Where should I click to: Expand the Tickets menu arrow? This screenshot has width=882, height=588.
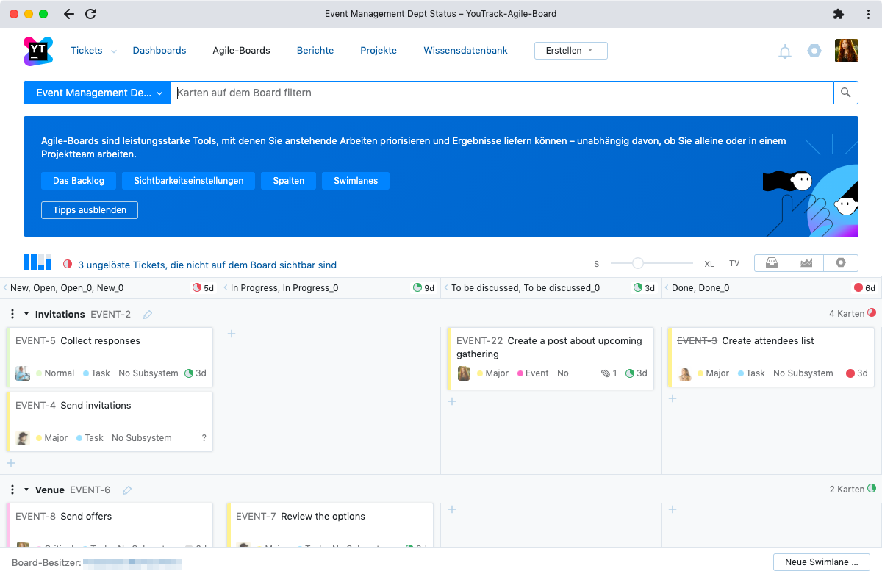(x=113, y=51)
